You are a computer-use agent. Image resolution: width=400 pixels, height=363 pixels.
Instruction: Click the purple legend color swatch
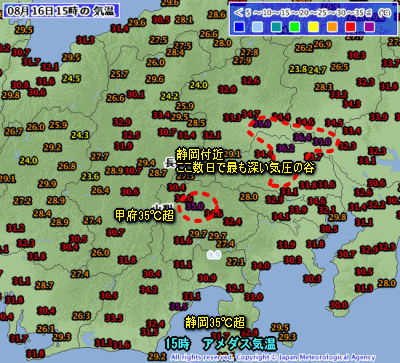coord(369,27)
